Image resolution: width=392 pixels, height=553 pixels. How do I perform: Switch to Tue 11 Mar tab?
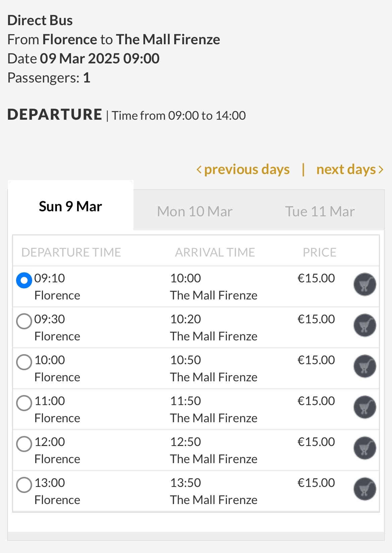pyautogui.click(x=320, y=211)
